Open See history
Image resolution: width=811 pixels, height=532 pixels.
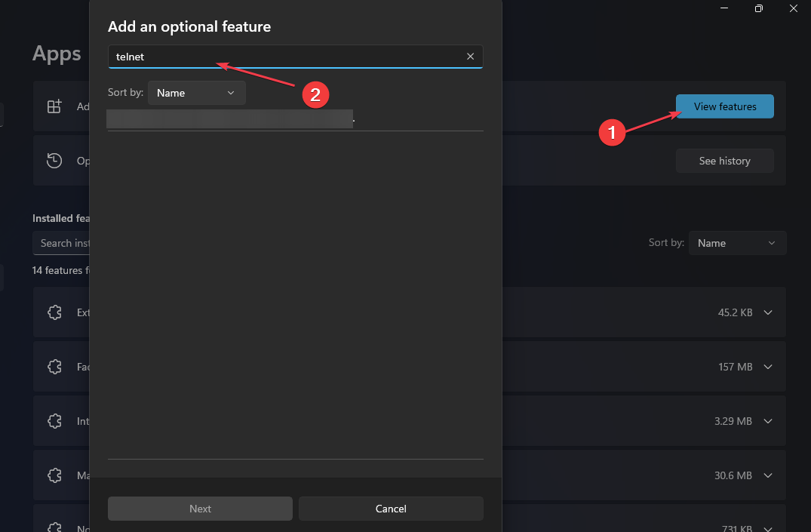tap(724, 161)
